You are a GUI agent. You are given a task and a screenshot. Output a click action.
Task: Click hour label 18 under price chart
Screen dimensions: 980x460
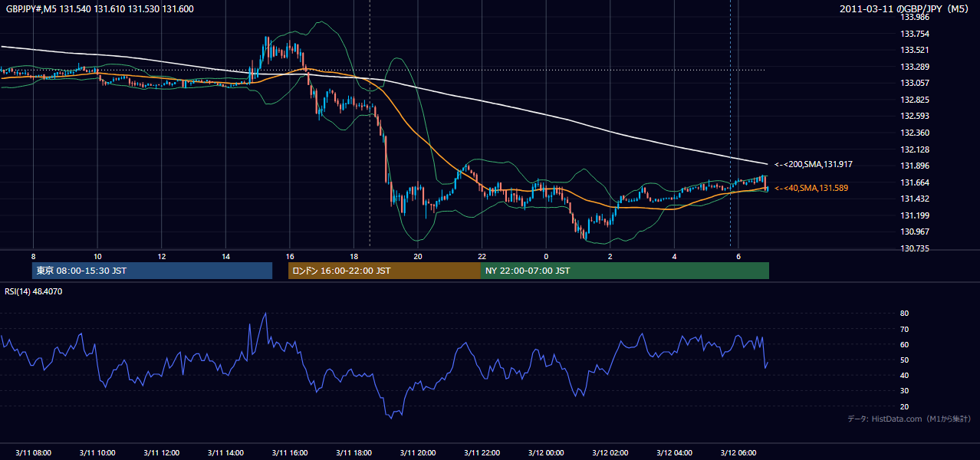point(354,256)
